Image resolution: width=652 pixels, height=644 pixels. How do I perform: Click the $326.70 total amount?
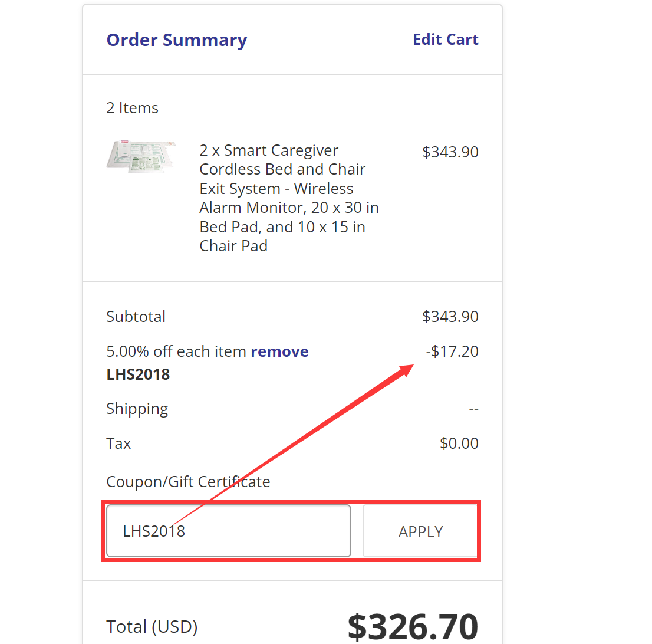(413, 625)
